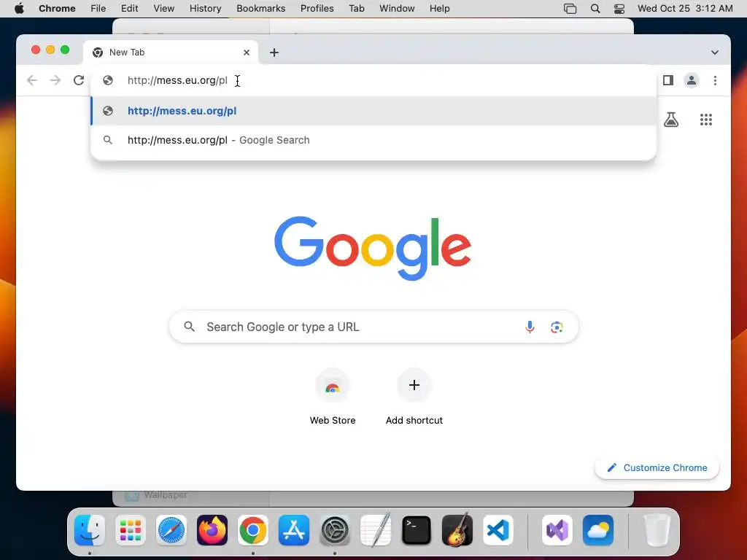Image resolution: width=747 pixels, height=560 pixels.
Task: Open Visual Studio Code from the Dock
Action: coord(498,530)
